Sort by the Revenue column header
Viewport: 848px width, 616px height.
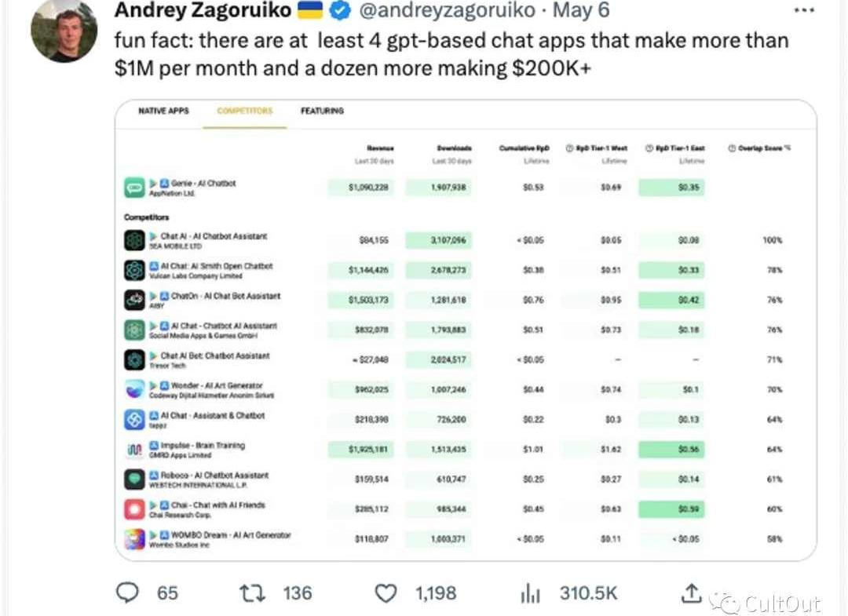[380, 148]
